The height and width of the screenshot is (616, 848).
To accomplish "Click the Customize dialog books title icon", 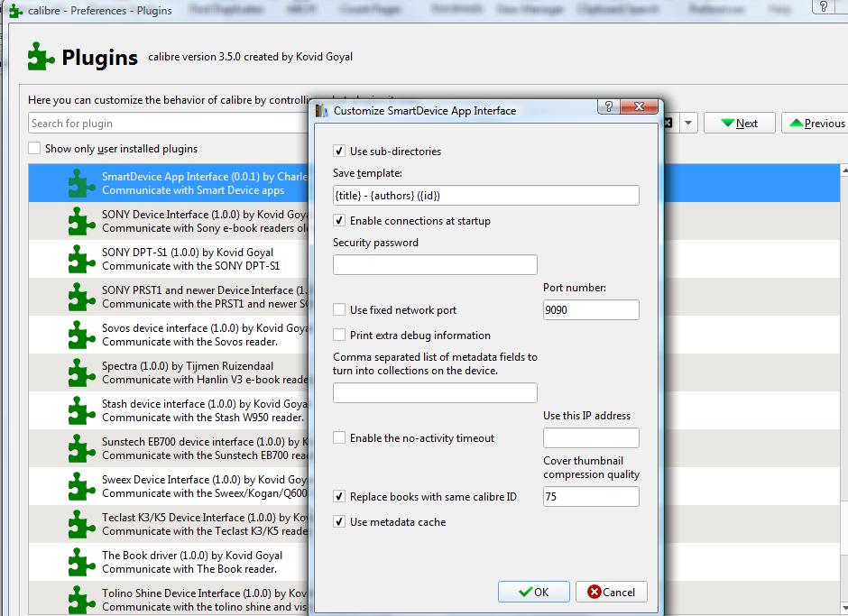I will click(x=322, y=111).
